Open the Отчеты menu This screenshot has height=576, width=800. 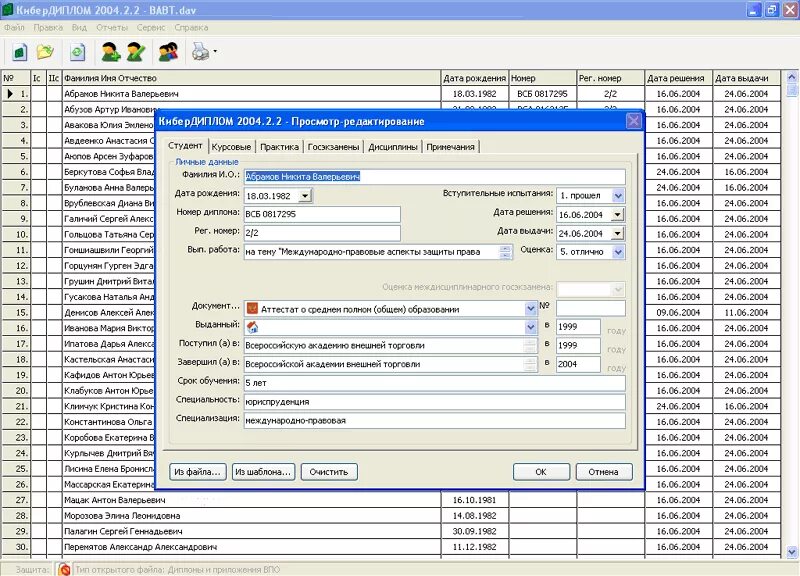(112, 28)
